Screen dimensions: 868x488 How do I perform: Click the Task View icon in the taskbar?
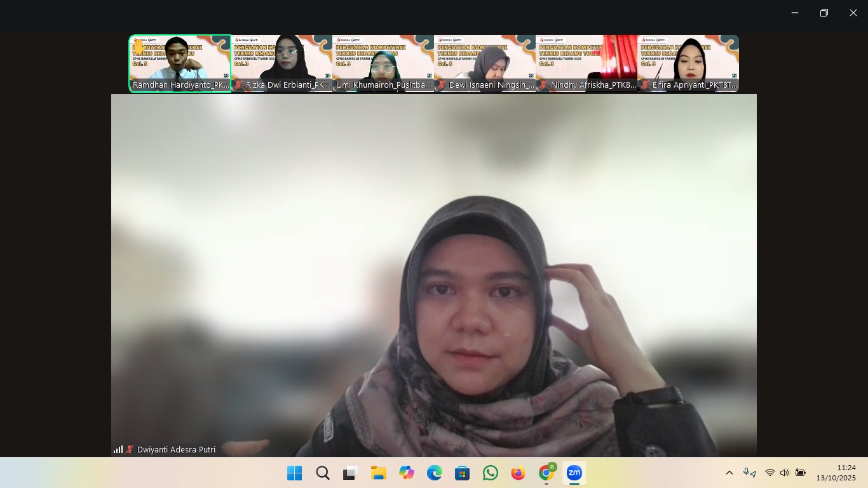point(350,473)
